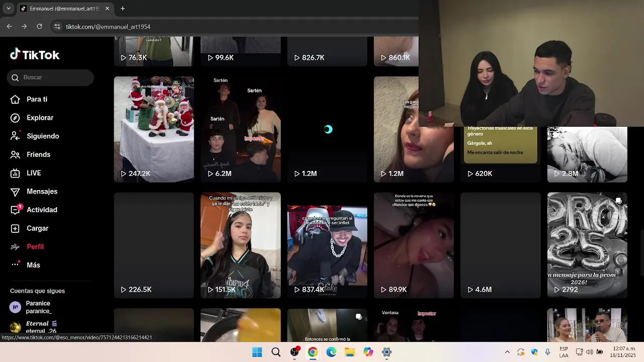This screenshot has width=644, height=362.
Task: Open girl in jersey video 151.5K views
Action: pos(240,245)
